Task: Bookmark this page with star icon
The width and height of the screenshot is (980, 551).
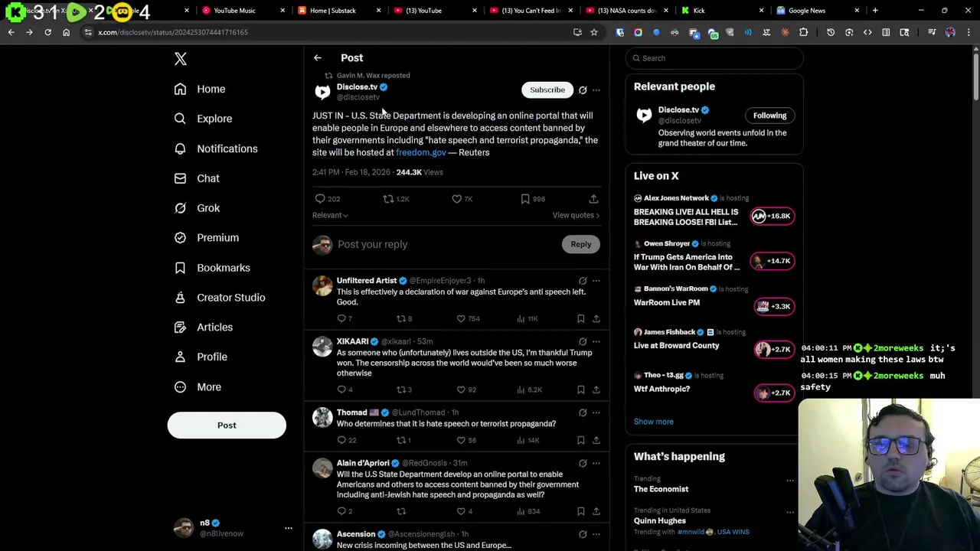Action: 593,32
